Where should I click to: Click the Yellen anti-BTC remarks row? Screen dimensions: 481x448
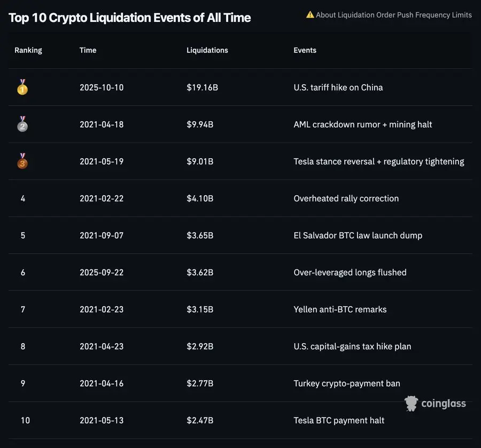(340, 310)
